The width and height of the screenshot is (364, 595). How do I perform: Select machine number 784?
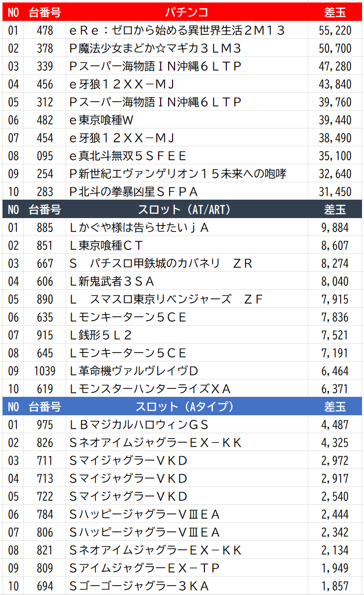[45, 514]
